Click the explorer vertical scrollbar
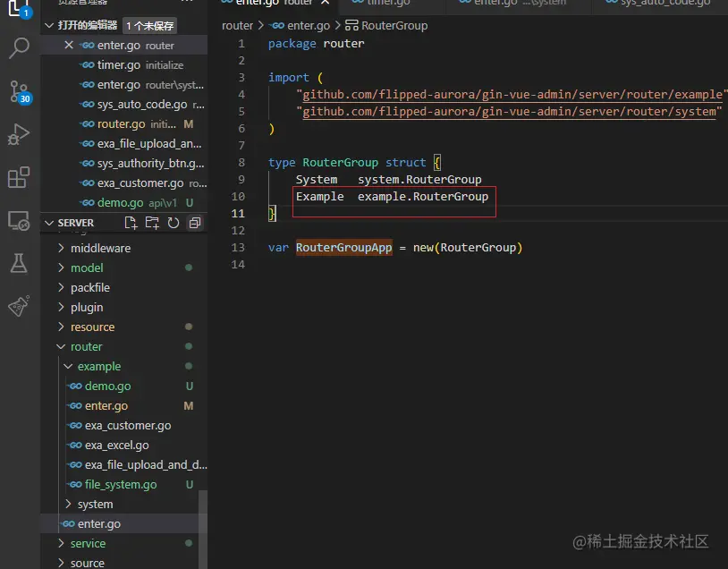 (x=203, y=530)
